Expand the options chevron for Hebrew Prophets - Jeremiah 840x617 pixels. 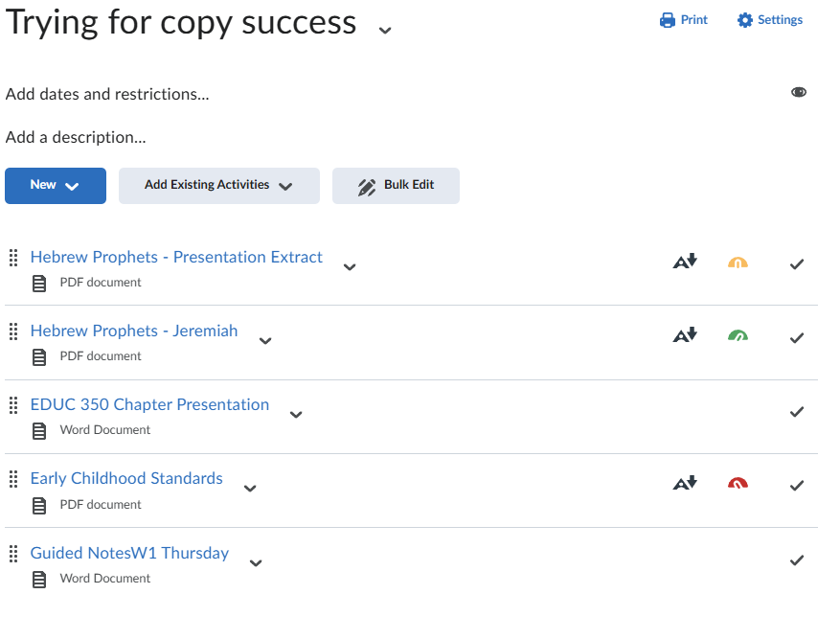coord(265,340)
